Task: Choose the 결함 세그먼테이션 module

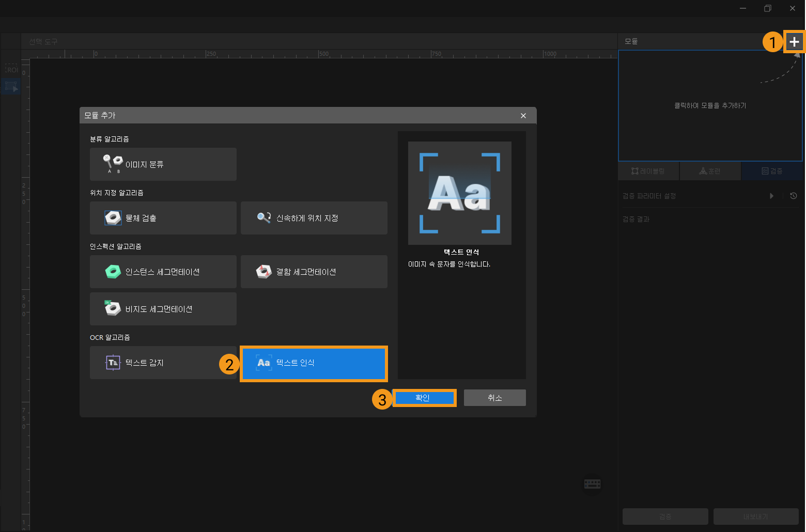Action: 314,272
